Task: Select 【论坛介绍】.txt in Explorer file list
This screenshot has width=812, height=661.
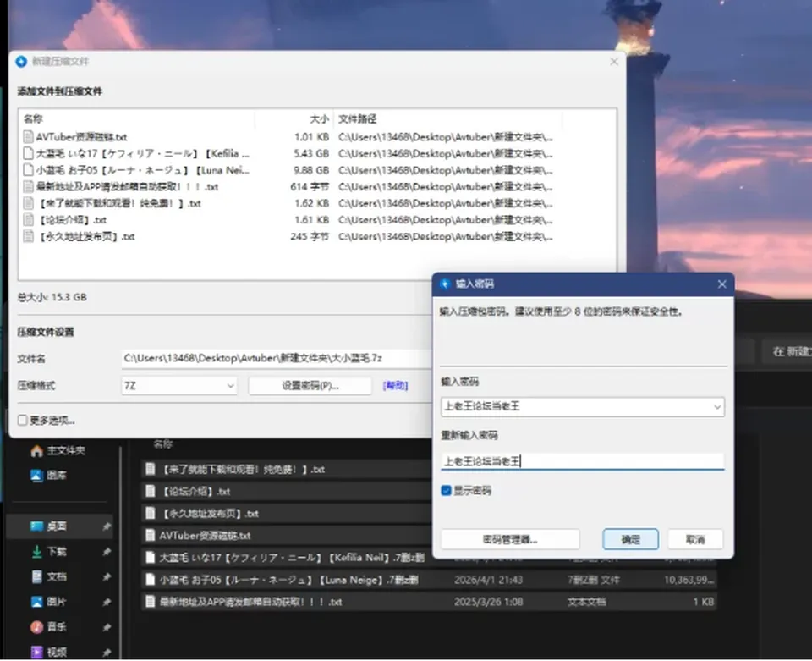Action: [285, 491]
